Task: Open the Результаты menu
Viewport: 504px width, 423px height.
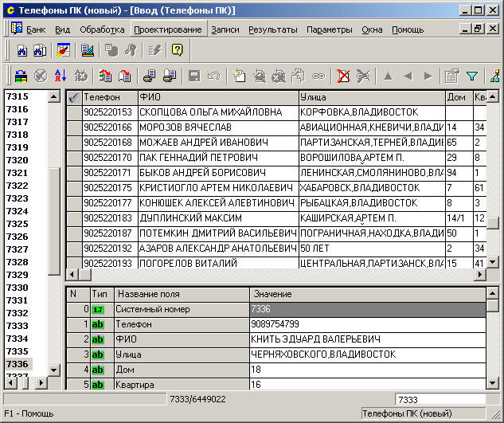Action: point(272,29)
